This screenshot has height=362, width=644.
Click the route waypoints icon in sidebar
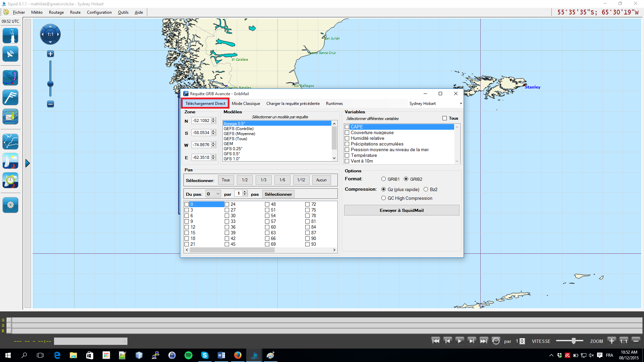(10, 141)
